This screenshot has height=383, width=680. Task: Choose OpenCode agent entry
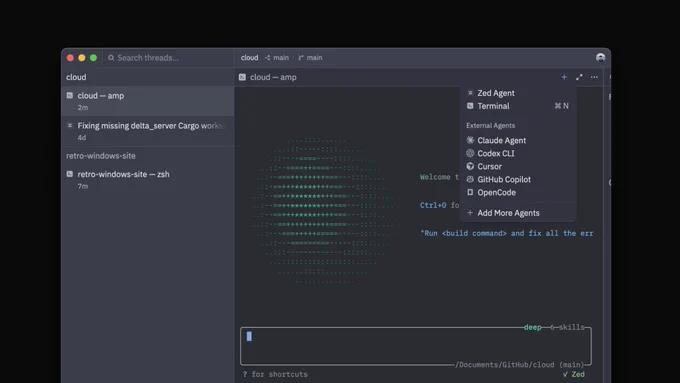pos(518,193)
